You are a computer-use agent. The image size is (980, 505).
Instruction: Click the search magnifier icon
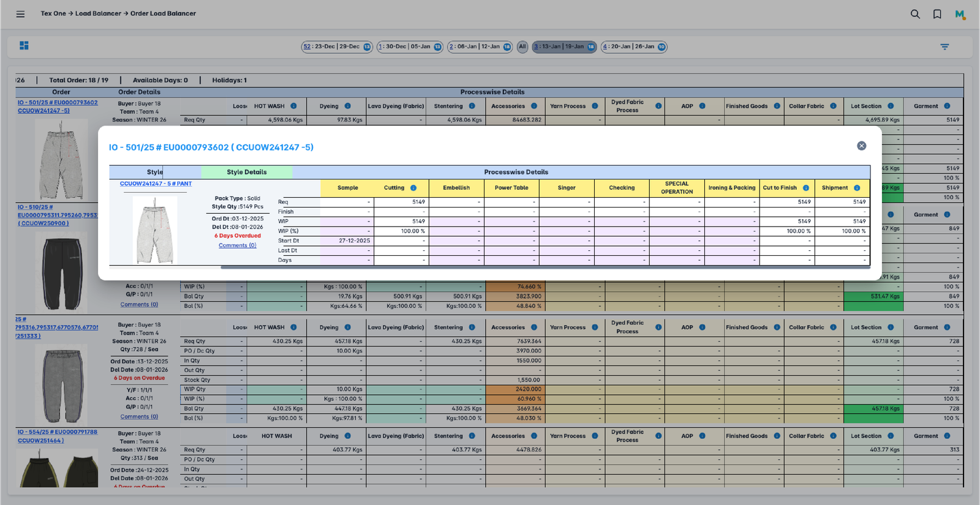[x=915, y=14]
